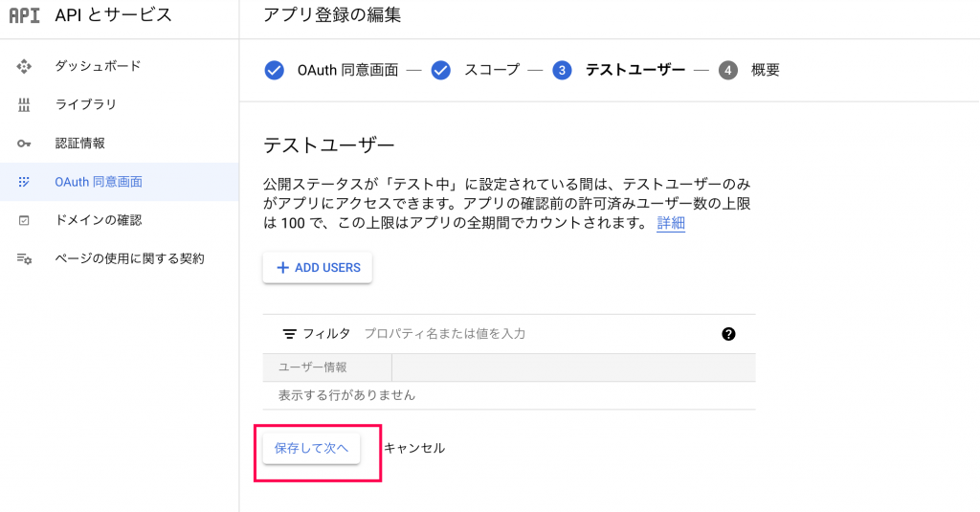Click the page usage agreements settings icon
The height and width of the screenshot is (512, 980).
pos(24,258)
